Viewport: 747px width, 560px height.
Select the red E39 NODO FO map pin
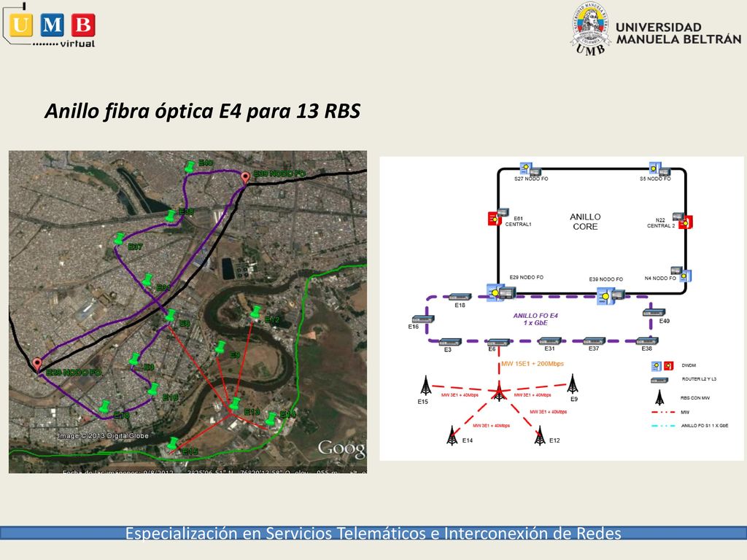point(245,178)
